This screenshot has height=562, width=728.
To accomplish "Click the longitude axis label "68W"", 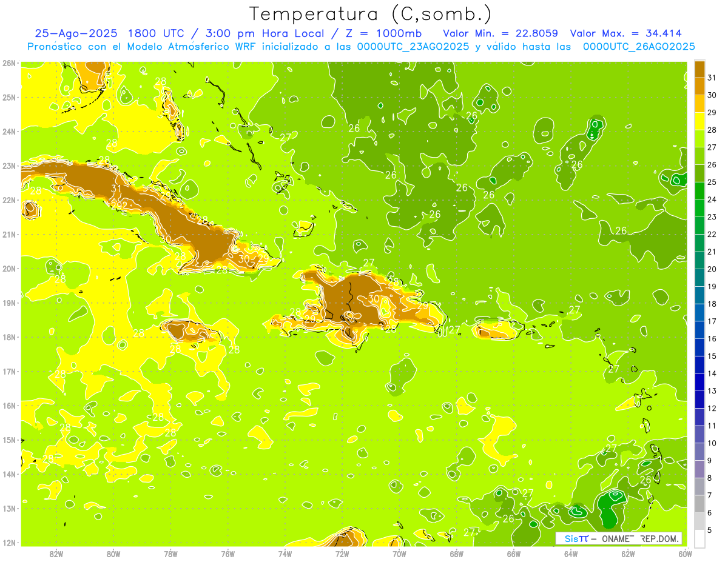I will pos(457,554).
